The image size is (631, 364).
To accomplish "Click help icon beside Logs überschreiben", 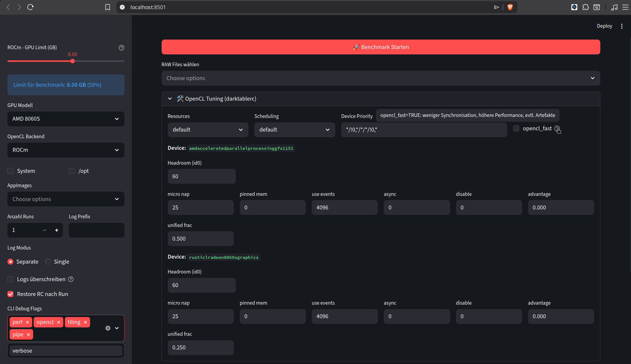I will coord(71,279).
